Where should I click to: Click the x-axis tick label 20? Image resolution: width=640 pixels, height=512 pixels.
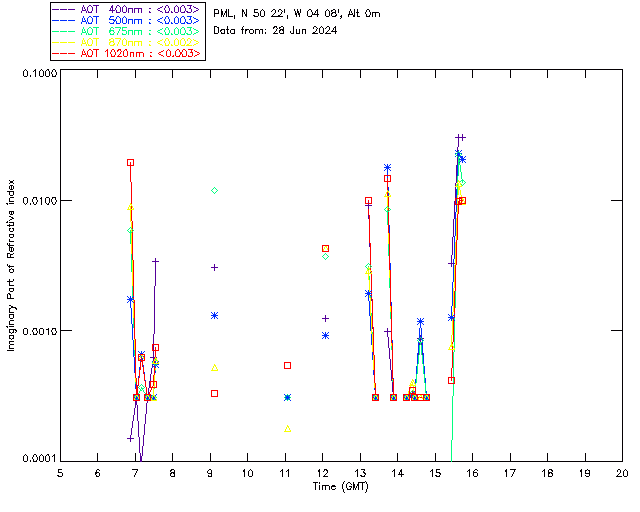pos(622,473)
